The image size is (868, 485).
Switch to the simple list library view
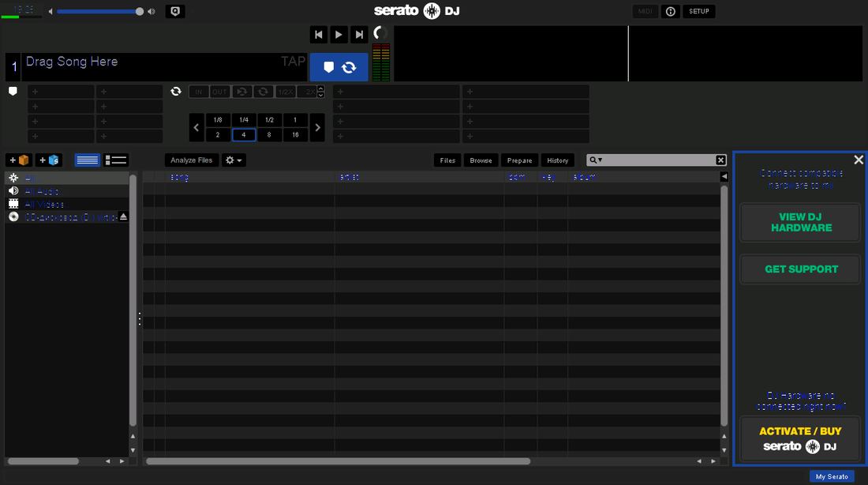coord(87,160)
